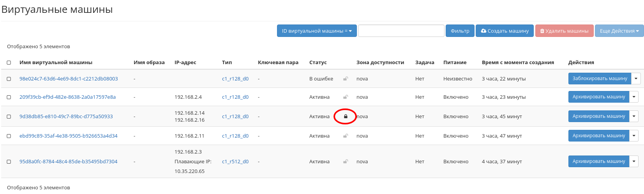Screen dimensions: 644x194
Task: Click unlocked padlock icon in 95d8a0fc row
Action: 345,161
